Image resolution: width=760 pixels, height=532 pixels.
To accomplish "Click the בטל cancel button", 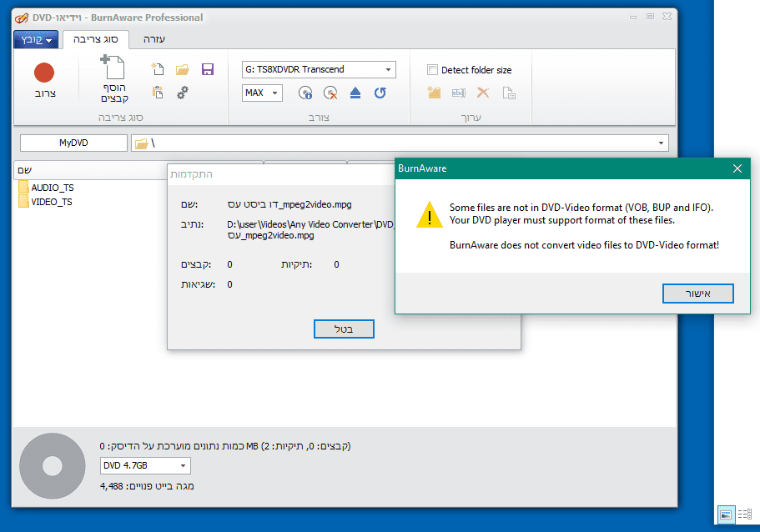I will [x=344, y=329].
